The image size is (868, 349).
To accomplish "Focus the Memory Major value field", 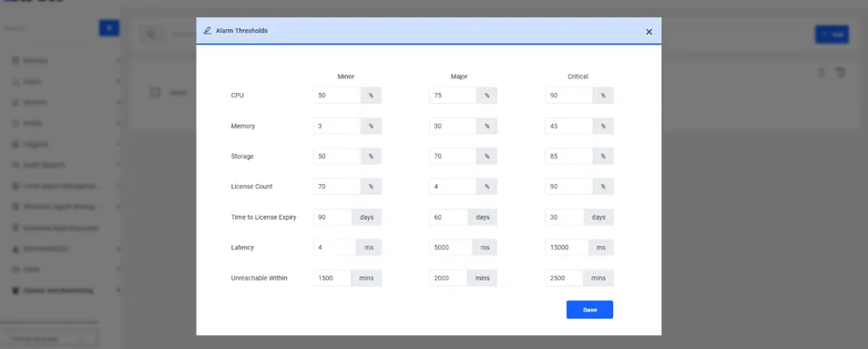I will click(453, 126).
